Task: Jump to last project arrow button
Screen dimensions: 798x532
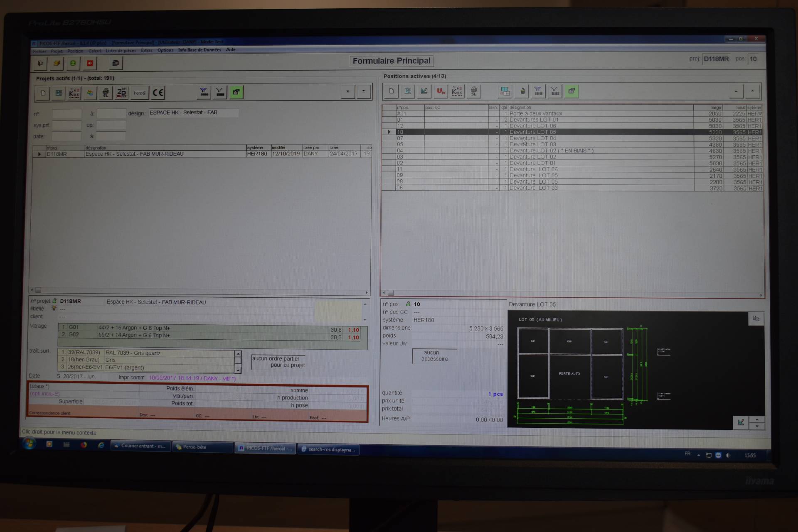Action: tap(363, 92)
